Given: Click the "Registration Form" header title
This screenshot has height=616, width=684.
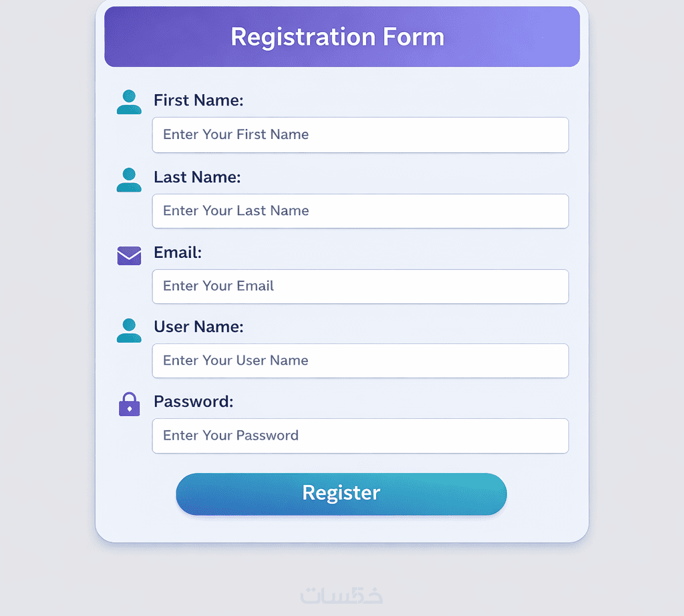Looking at the screenshot, I should [337, 37].
